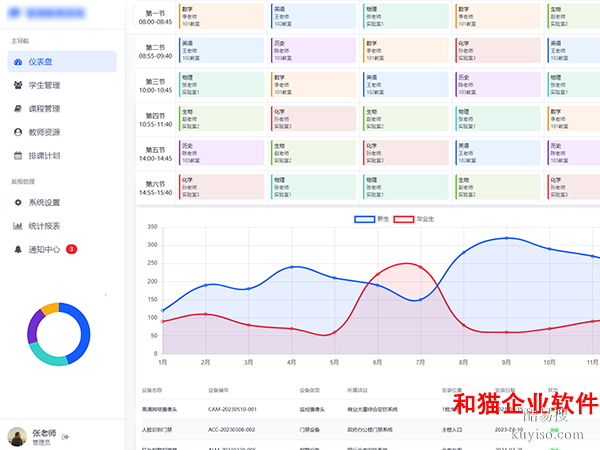Select the 第二节 08:55-09:40 period label
This screenshot has height=450, width=600.
click(x=155, y=52)
